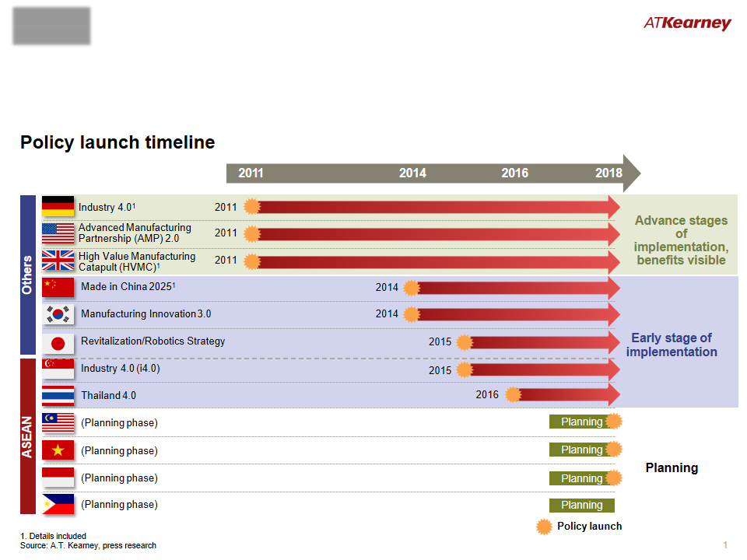The width and height of the screenshot is (747, 560).
Task: Click the AT Kearney logo
Action: (x=687, y=23)
